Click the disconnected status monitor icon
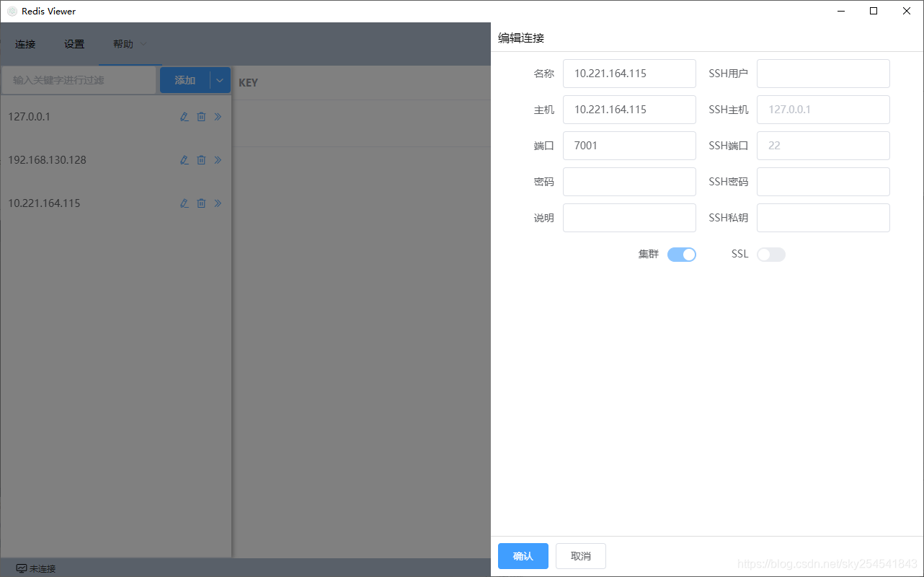Image resolution: width=924 pixels, height=577 pixels. [x=22, y=568]
